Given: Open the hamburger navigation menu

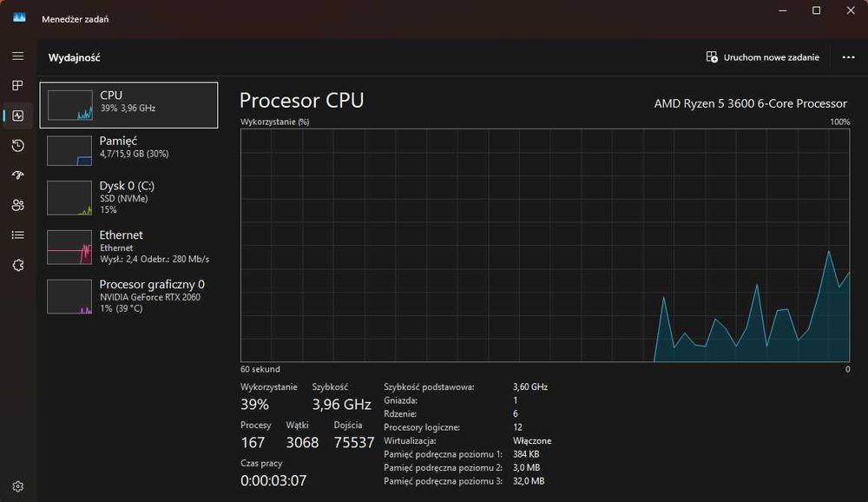Looking at the screenshot, I should (x=17, y=56).
